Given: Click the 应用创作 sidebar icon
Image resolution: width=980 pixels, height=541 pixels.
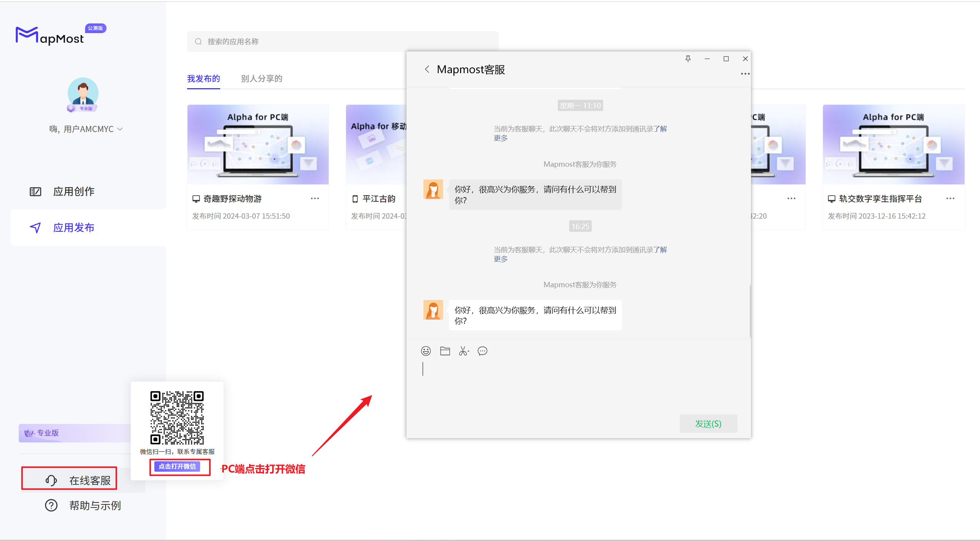Looking at the screenshot, I should click(35, 191).
